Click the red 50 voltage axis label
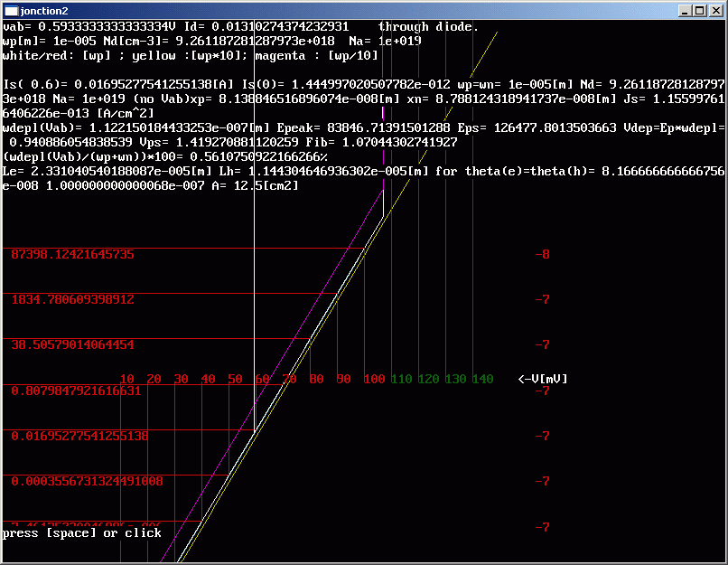The width and height of the screenshot is (728, 565). point(236,379)
